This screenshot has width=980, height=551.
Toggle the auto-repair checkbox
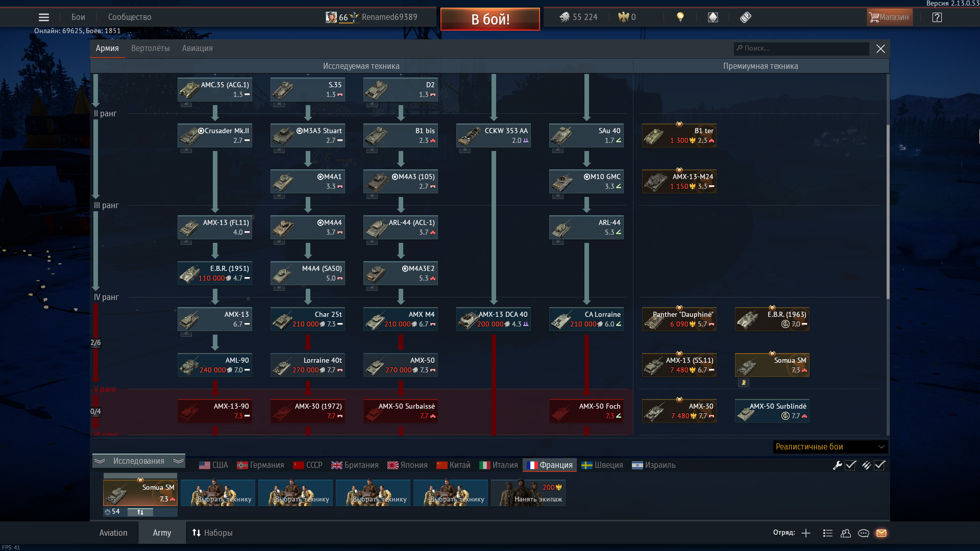(x=850, y=465)
